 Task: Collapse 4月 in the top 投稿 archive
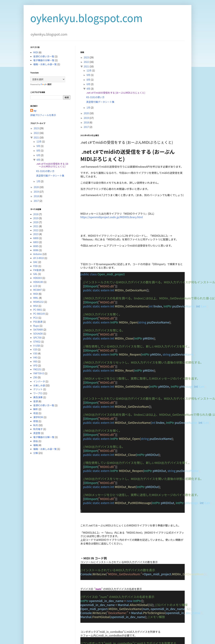84,89
